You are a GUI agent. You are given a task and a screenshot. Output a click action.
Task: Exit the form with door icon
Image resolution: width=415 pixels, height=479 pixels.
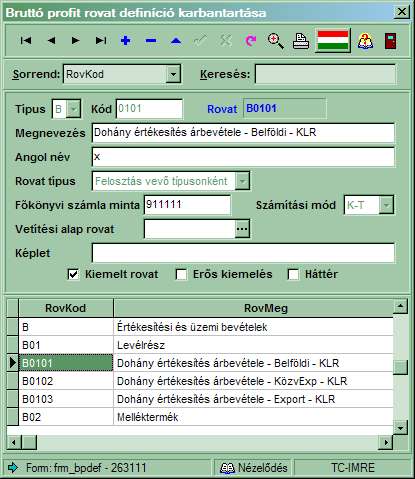click(x=390, y=41)
